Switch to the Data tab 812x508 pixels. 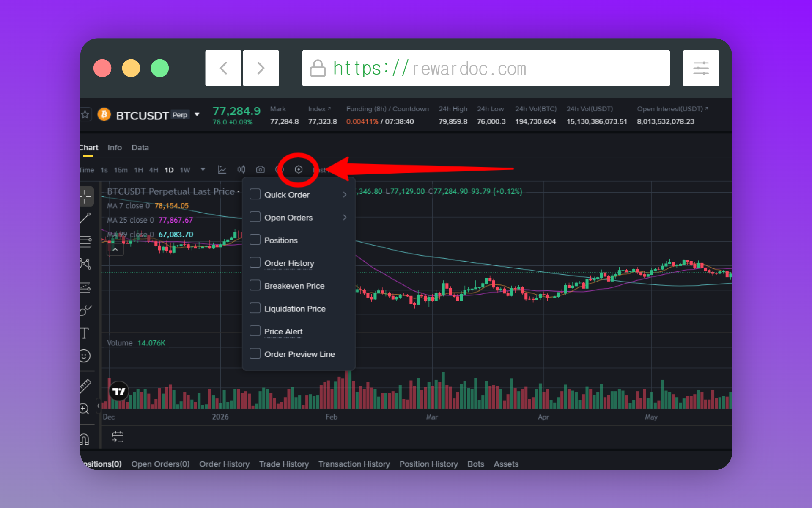140,148
